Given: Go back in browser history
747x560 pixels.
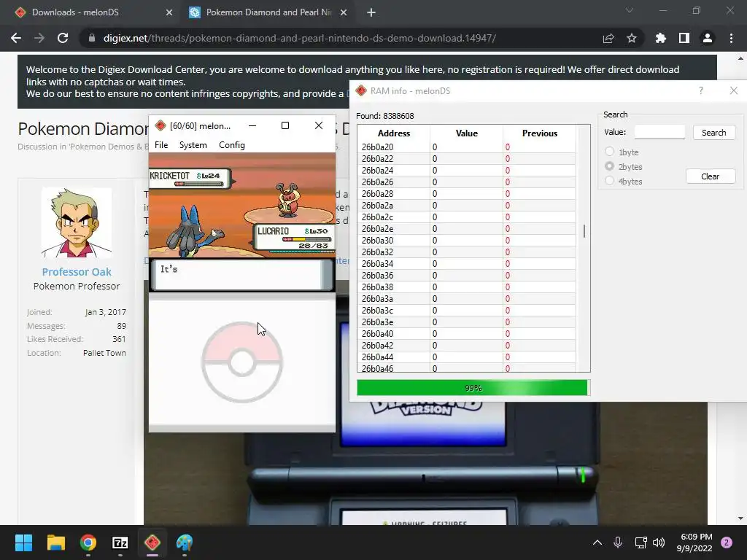Looking at the screenshot, I should (x=16, y=38).
